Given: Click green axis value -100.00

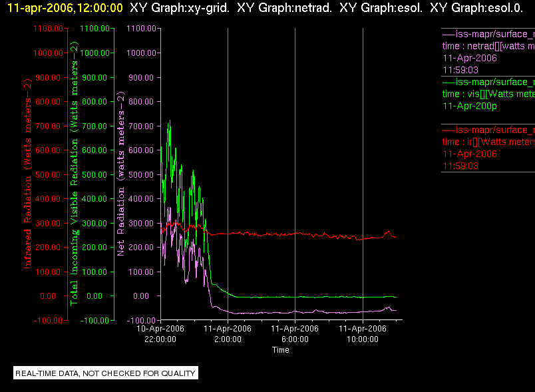Looking at the screenshot, I should [x=95, y=321].
